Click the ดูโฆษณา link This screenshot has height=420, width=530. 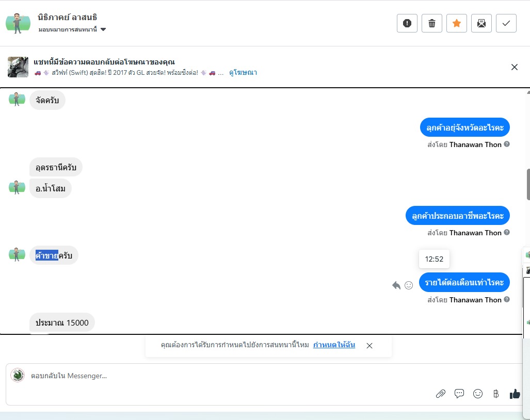(243, 73)
